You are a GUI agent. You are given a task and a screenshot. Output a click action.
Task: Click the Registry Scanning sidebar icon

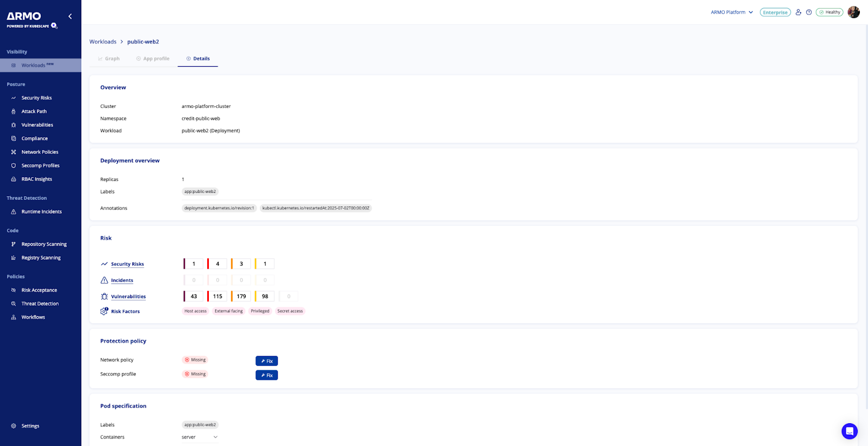[14, 258]
